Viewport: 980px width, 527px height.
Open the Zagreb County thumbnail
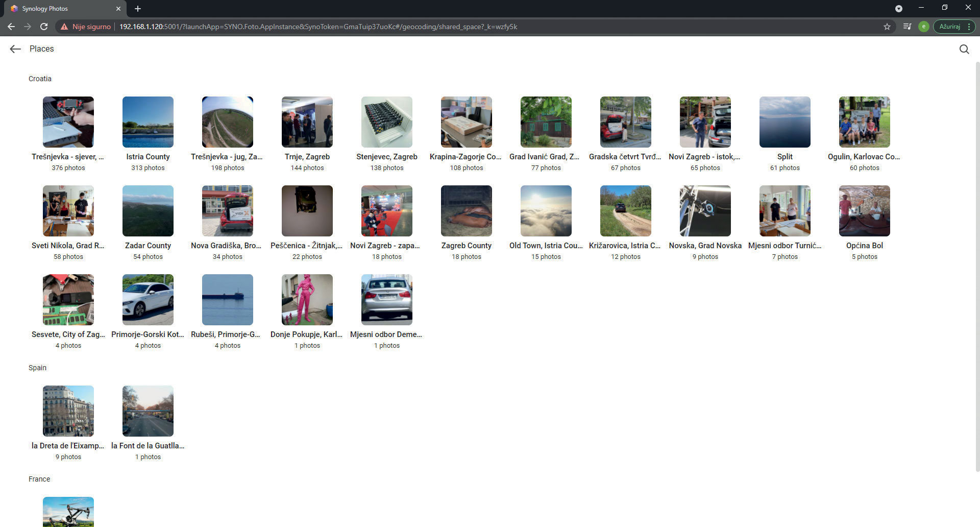pos(467,211)
